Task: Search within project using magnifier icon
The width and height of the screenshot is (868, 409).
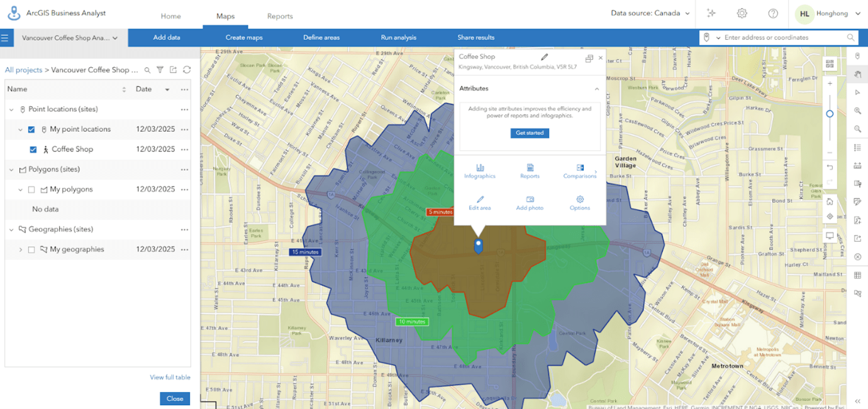Action: pos(147,70)
